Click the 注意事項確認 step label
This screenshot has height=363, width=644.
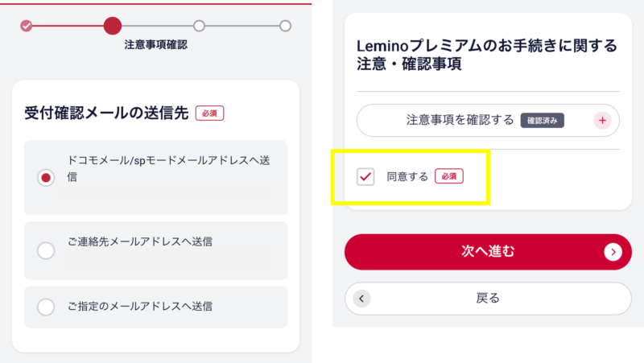click(155, 45)
